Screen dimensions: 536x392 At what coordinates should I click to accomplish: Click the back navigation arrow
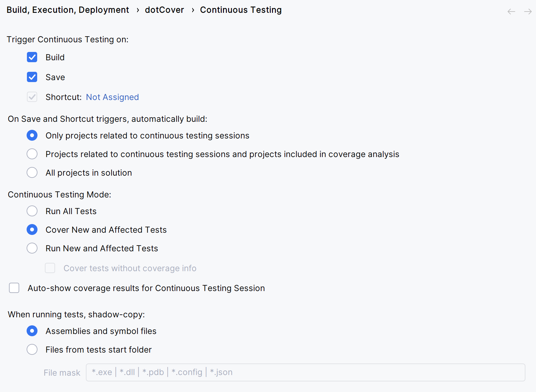click(x=511, y=11)
